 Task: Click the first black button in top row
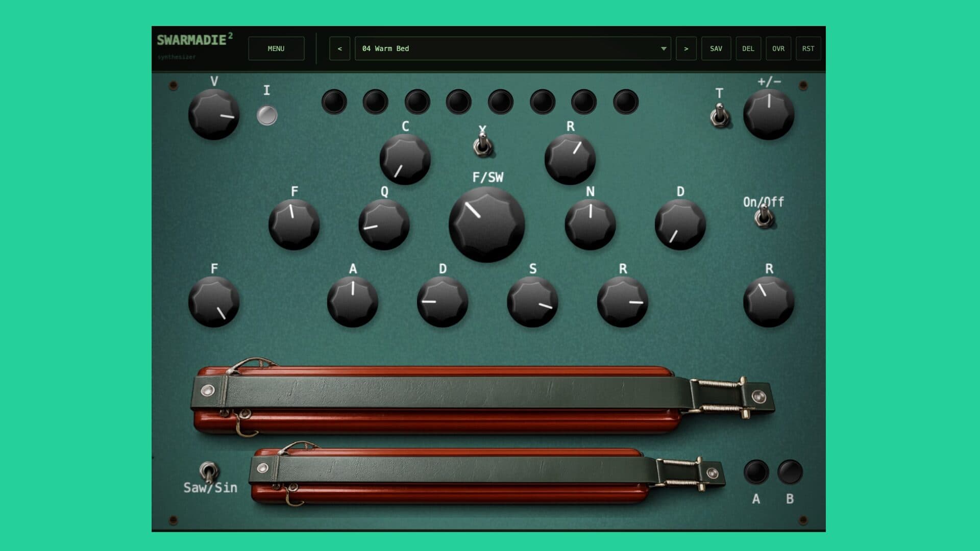click(334, 102)
